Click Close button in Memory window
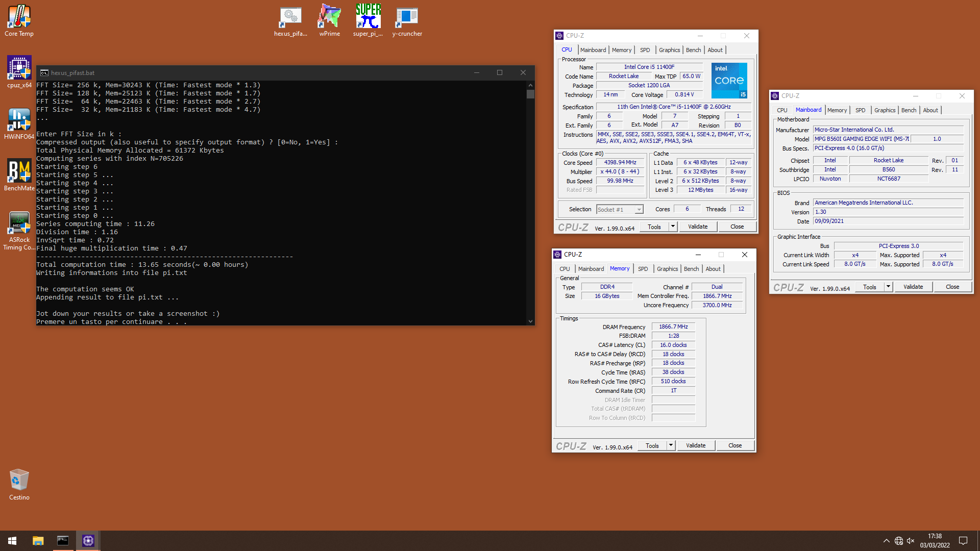This screenshot has height=551, width=980. click(735, 445)
